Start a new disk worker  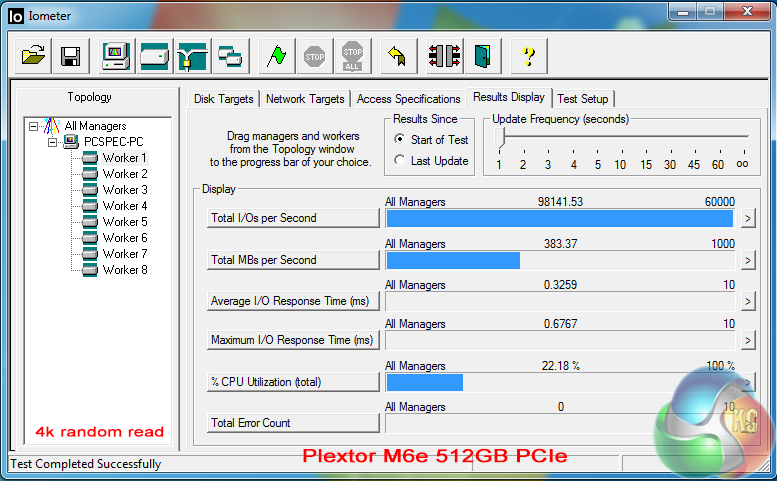point(154,55)
